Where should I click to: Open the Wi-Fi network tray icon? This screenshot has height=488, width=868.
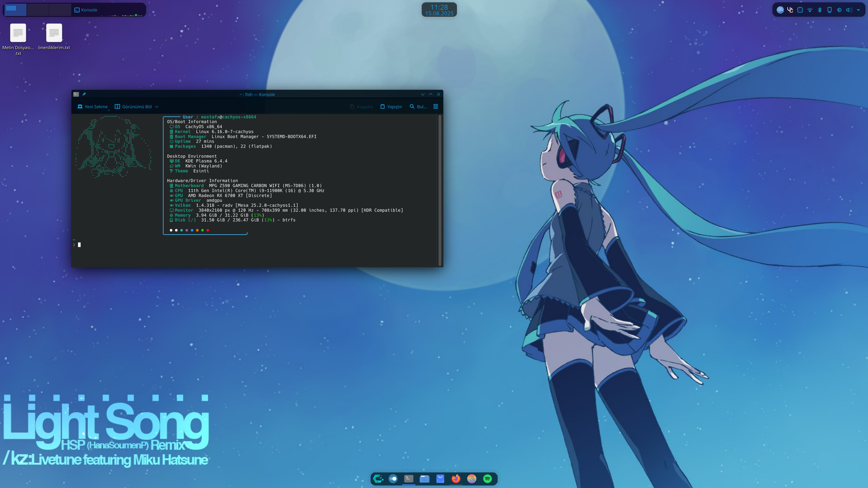[810, 10]
